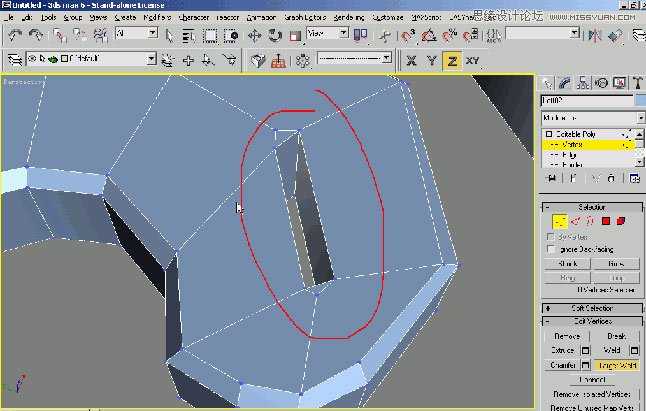Image resolution: width=646 pixels, height=411 pixels.
Task: Click the Unlink Selection icon
Action: click(80, 36)
